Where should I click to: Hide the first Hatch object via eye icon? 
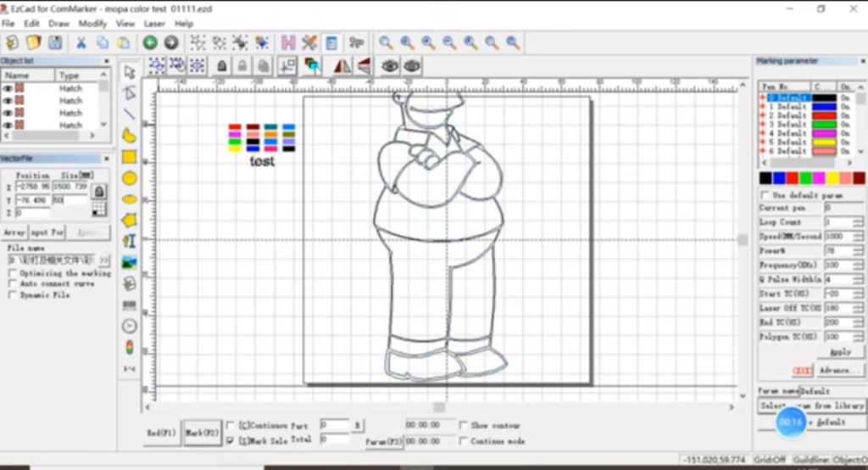(x=8, y=88)
